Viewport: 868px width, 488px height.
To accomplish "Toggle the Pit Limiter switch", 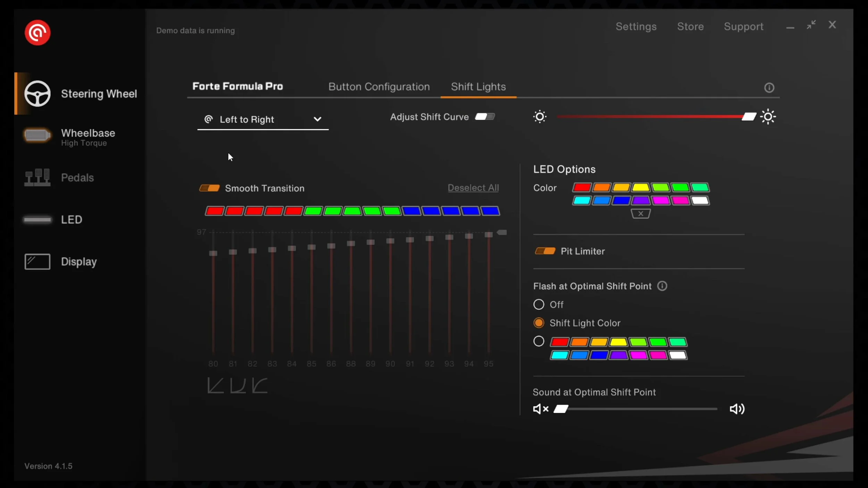I will 545,251.
